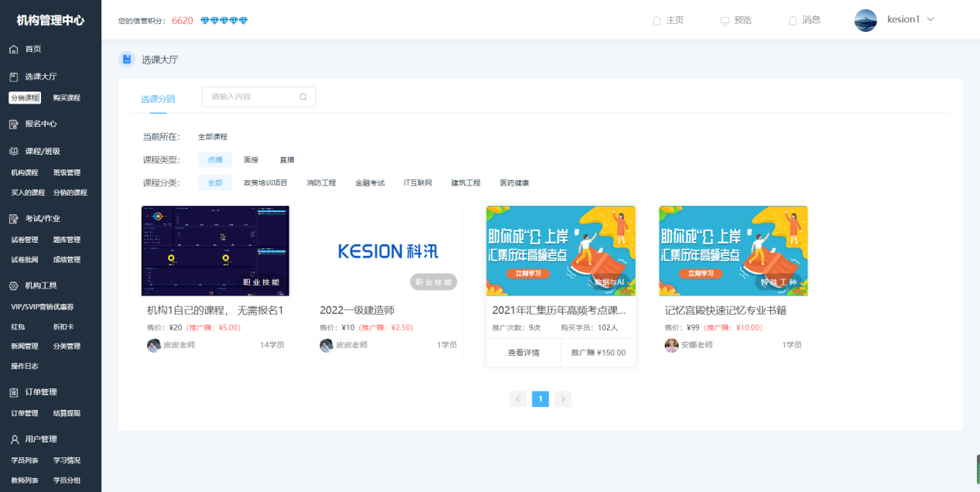Choose the 消防工程 category filter
Image resolution: width=980 pixels, height=492 pixels.
tap(321, 183)
